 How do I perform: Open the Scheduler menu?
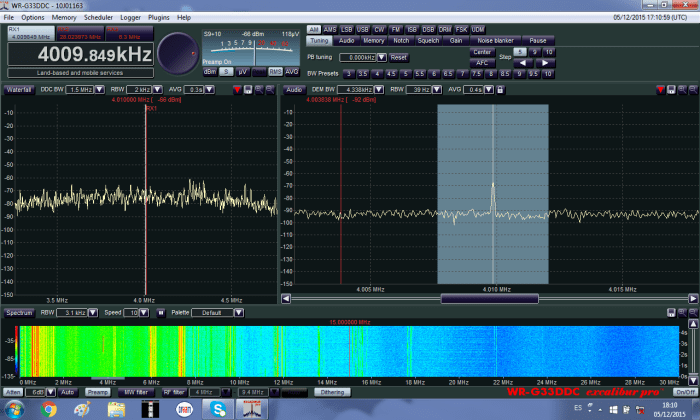coord(96,18)
